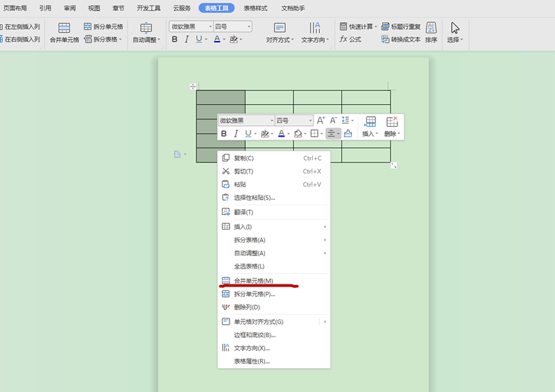Image resolution: width=555 pixels, height=392 pixels.
Task: Choose Merge Cells (合并单元格(M)) from context menu
Action: coord(253,281)
